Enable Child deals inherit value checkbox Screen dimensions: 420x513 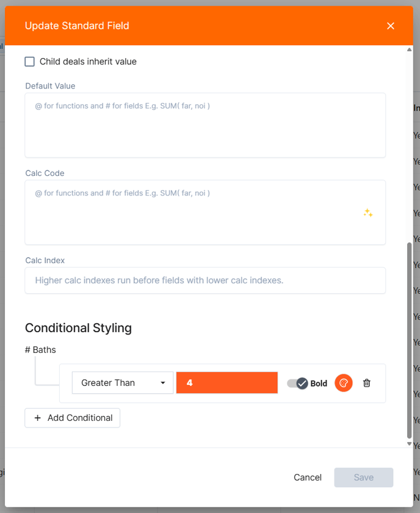point(30,62)
